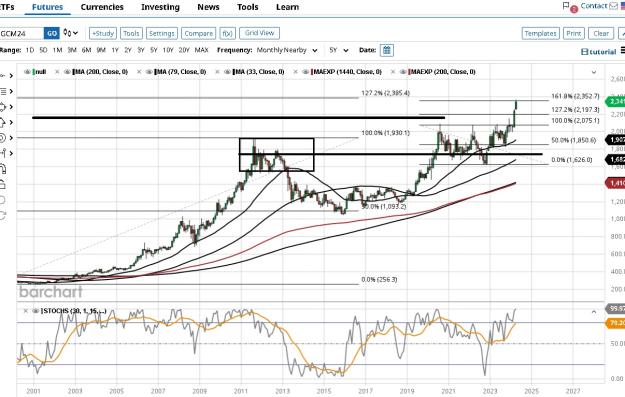Open the Investing menu

pyautogui.click(x=160, y=7)
